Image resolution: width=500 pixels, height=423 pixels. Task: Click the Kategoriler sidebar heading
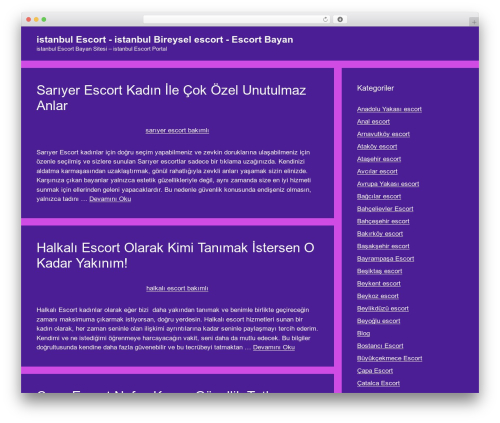pyautogui.click(x=375, y=88)
